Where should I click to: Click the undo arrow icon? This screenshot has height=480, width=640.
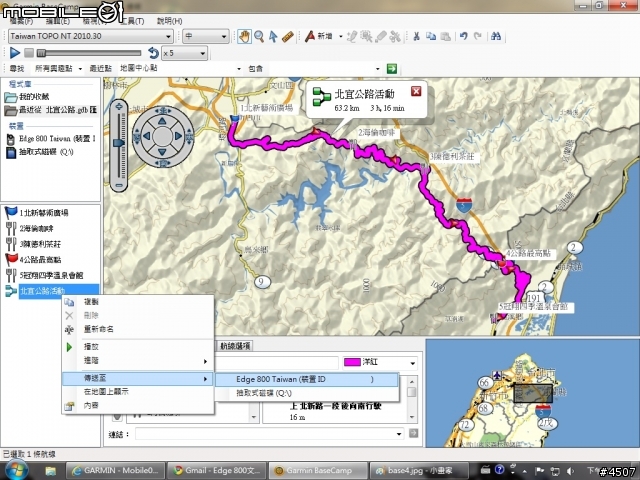pos(463,36)
